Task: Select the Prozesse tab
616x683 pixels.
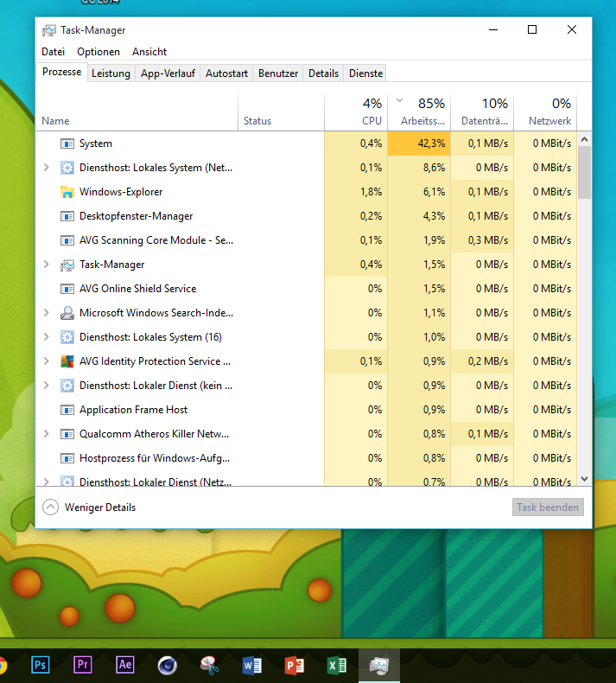Action: [x=62, y=72]
